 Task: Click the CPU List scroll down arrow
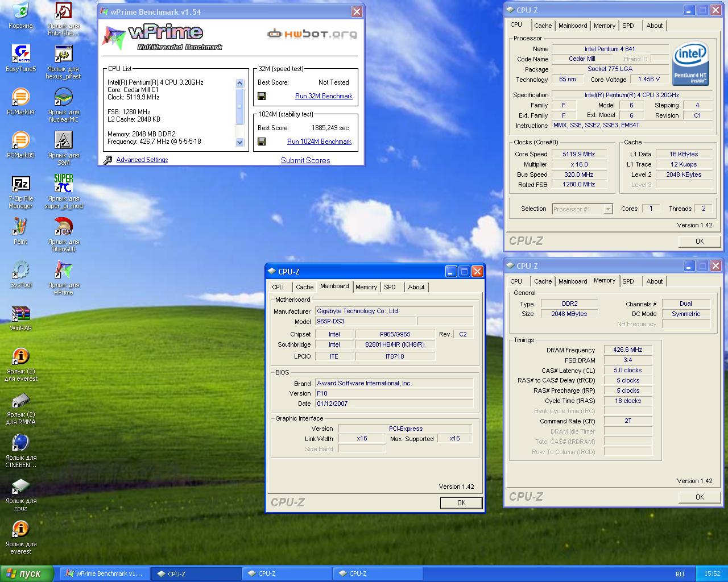click(x=239, y=143)
